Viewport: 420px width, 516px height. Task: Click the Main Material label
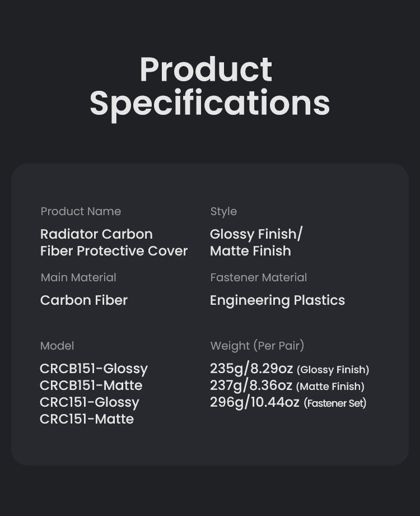tap(78, 277)
